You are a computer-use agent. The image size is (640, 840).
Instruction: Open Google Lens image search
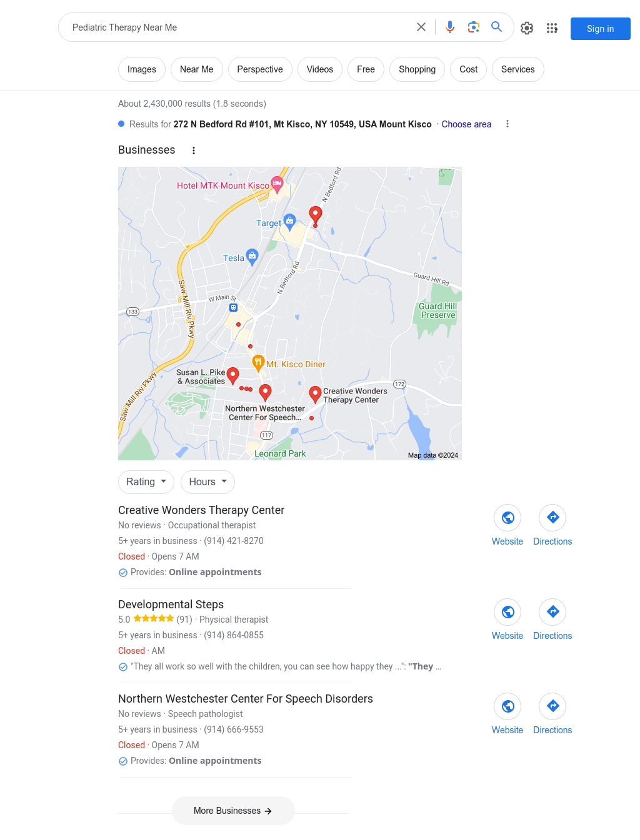474,27
